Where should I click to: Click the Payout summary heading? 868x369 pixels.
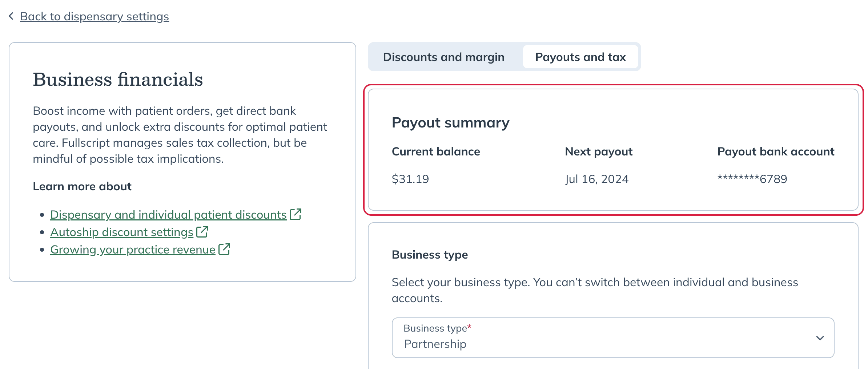click(x=451, y=123)
